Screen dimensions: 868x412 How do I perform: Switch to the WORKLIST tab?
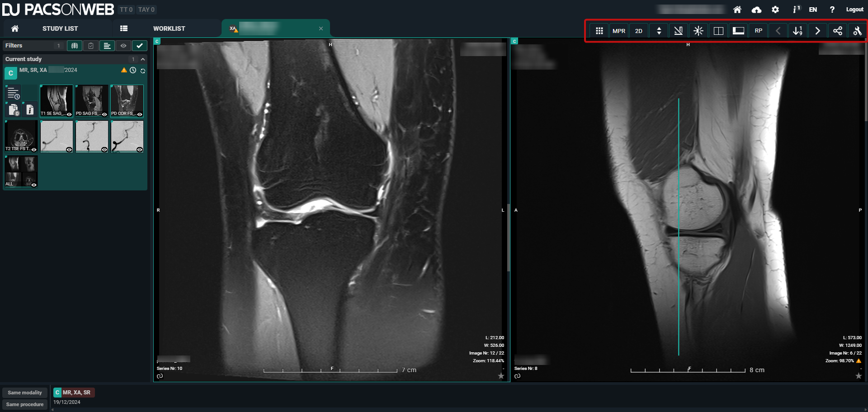pos(169,28)
